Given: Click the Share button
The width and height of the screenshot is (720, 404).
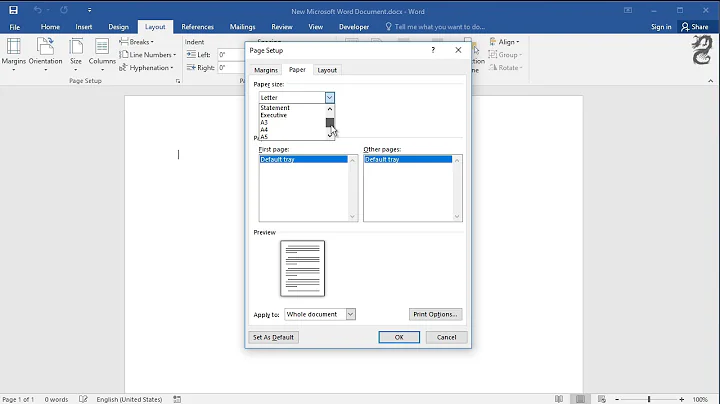Looking at the screenshot, I should click(x=695, y=27).
